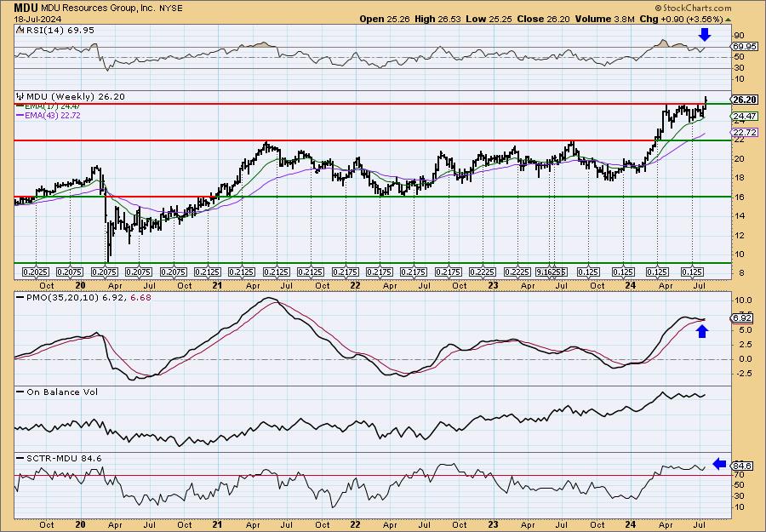
Task: Click the 23 year label on the bottom axis
Action: coord(493,525)
